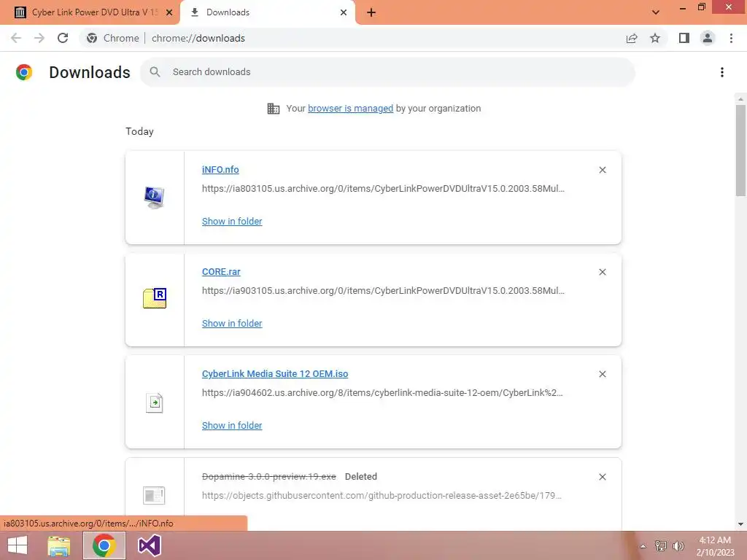Click the CORE.rar archive.org source URL
The width and height of the screenshot is (747, 560).
[x=383, y=290]
